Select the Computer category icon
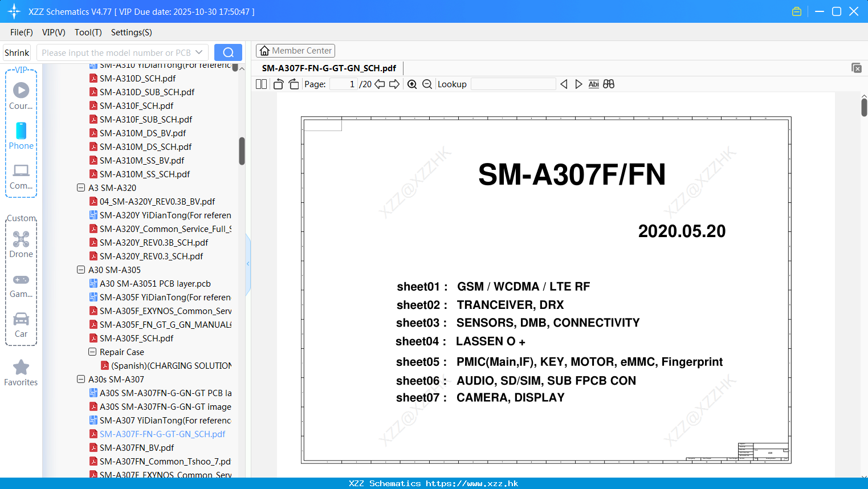This screenshot has height=489, width=868. coord(21,176)
